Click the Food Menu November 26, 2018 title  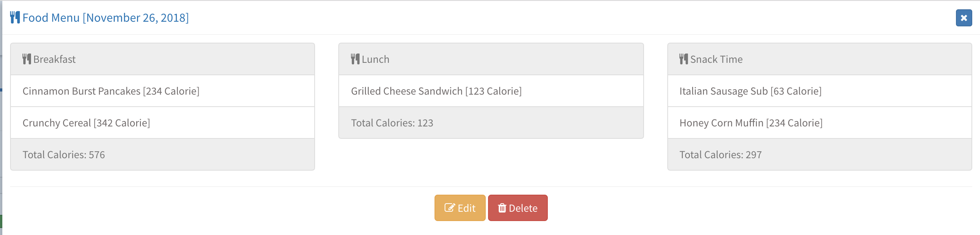click(x=106, y=18)
